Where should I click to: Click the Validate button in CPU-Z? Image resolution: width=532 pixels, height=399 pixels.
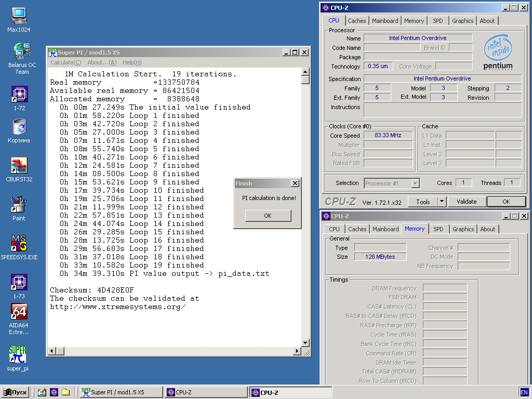(x=467, y=202)
